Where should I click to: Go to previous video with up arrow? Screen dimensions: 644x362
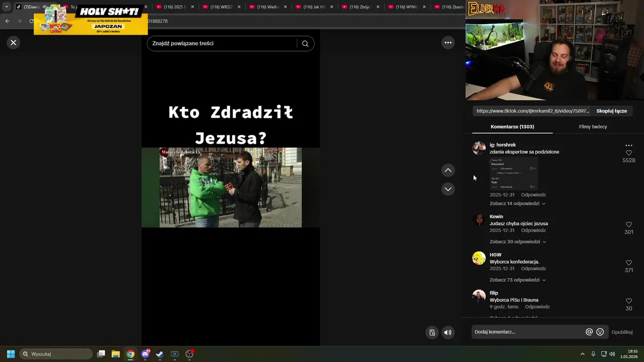point(448,170)
